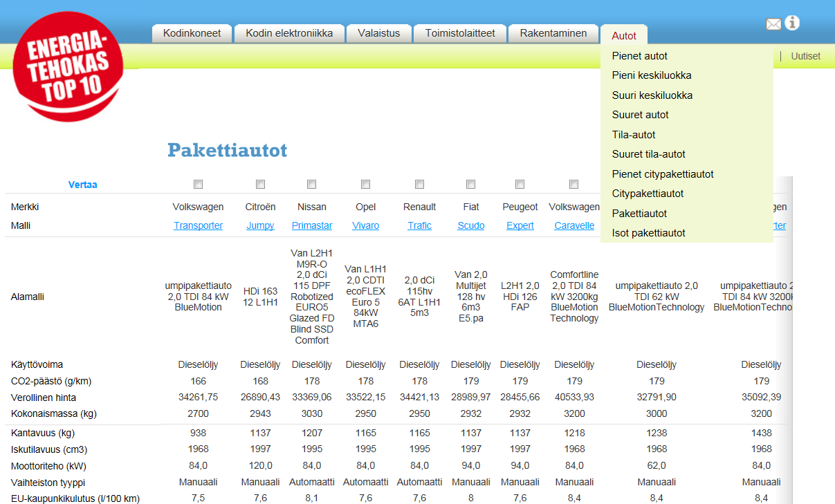Open the Caravelle model link

pyautogui.click(x=574, y=225)
